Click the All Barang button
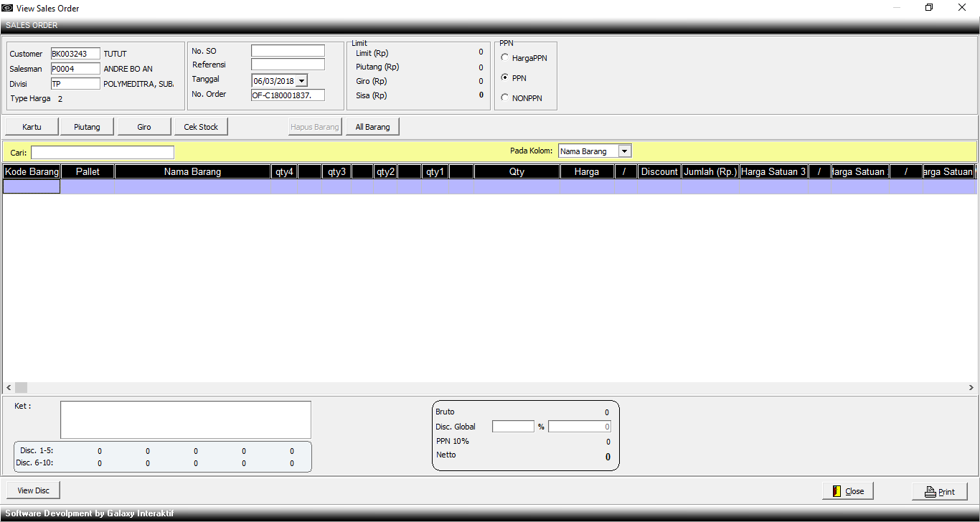This screenshot has height=522, width=980. [372, 127]
